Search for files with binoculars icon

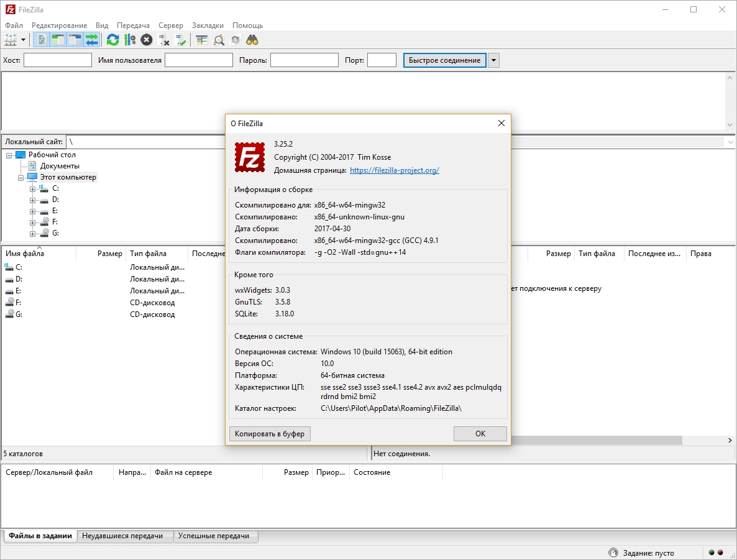pyautogui.click(x=252, y=40)
